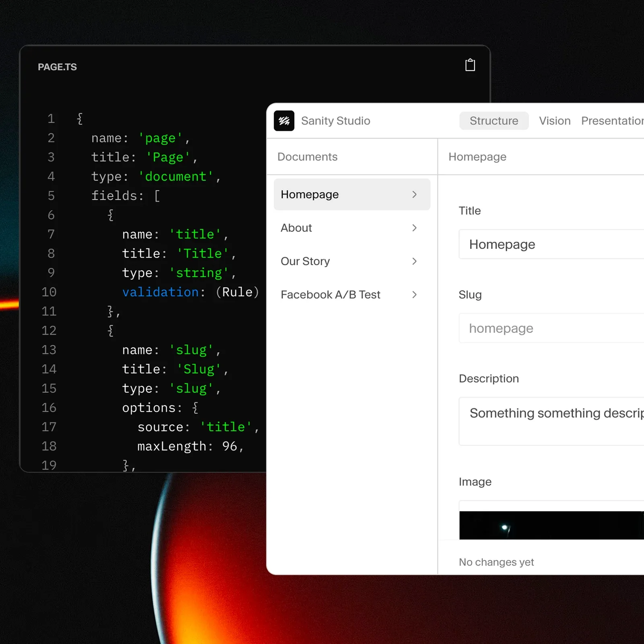Click the Description text area
Image resolution: width=644 pixels, height=644 pixels.
pos(551,421)
